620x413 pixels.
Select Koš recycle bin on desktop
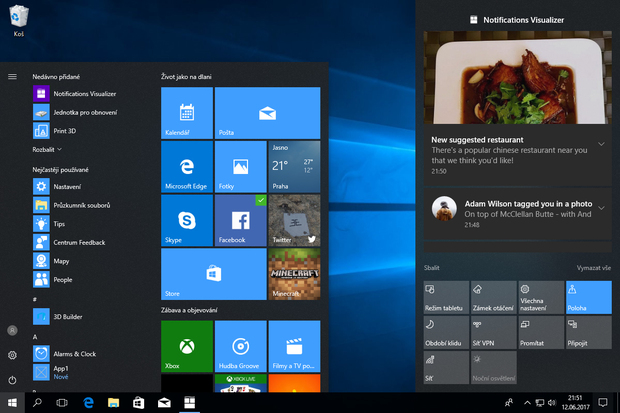click(18, 21)
